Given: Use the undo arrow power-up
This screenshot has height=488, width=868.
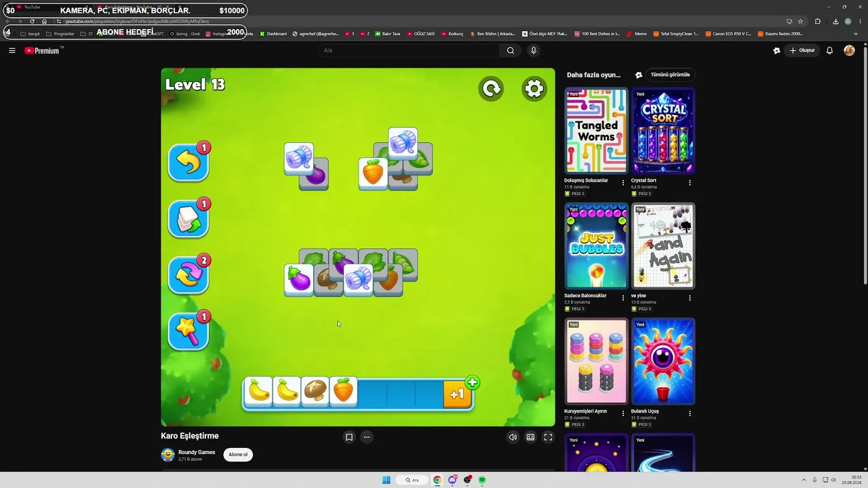Looking at the screenshot, I should pyautogui.click(x=188, y=163).
